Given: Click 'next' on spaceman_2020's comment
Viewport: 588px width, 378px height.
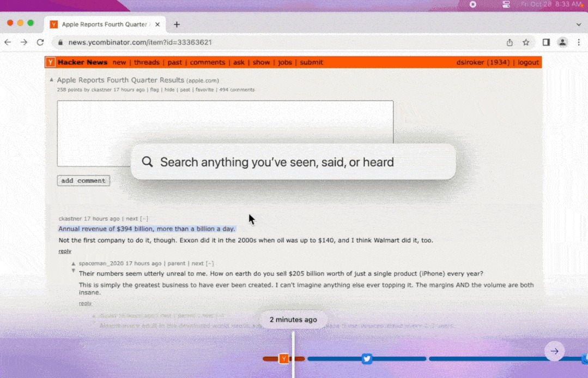Looking at the screenshot, I should [x=197, y=263].
